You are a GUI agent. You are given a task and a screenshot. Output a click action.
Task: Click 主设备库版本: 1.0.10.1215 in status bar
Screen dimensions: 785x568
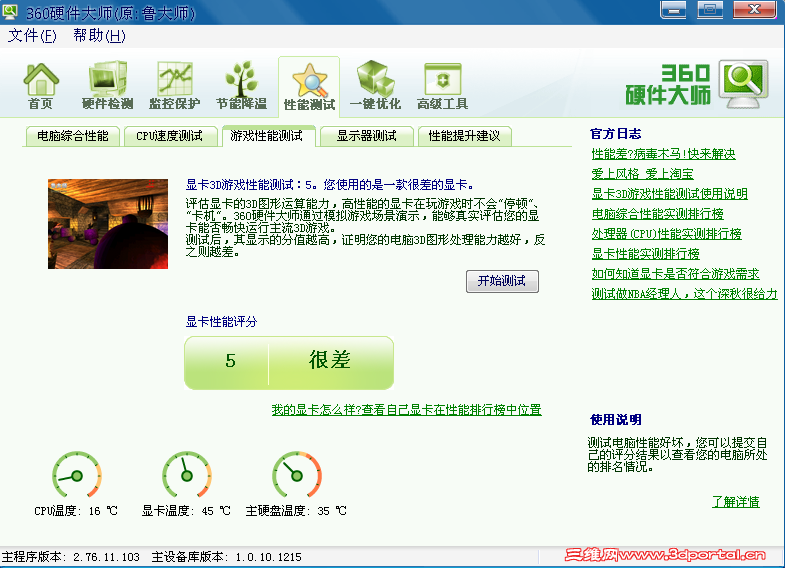pos(226,557)
